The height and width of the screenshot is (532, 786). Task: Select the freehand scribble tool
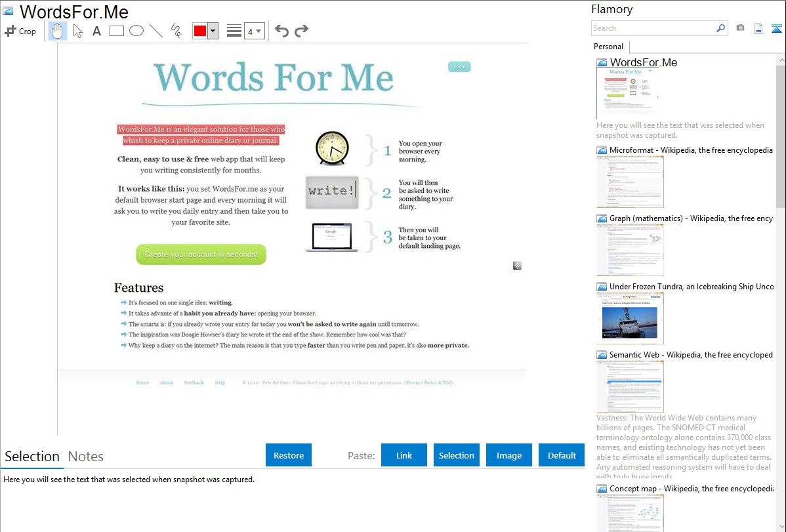coord(176,31)
